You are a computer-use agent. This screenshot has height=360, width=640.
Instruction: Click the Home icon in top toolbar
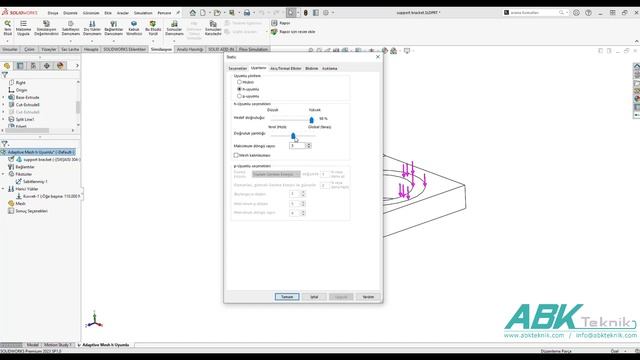tap(193, 13)
